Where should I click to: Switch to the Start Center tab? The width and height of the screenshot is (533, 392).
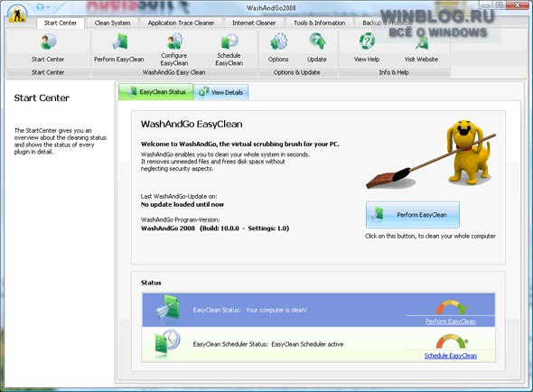click(x=61, y=23)
